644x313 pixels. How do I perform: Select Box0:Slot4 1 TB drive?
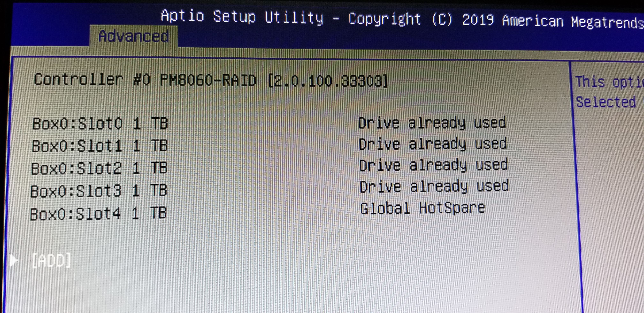click(x=98, y=214)
